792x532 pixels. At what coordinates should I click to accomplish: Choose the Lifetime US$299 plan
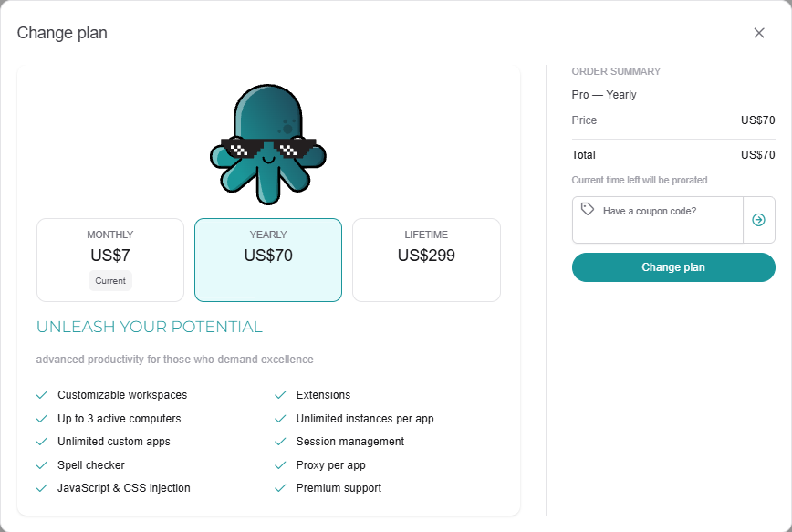coord(426,260)
